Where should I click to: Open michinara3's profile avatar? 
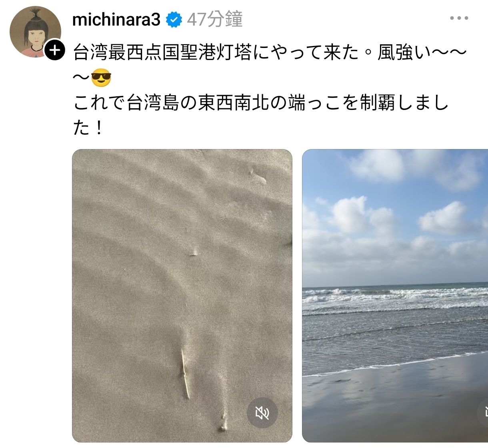(x=35, y=32)
